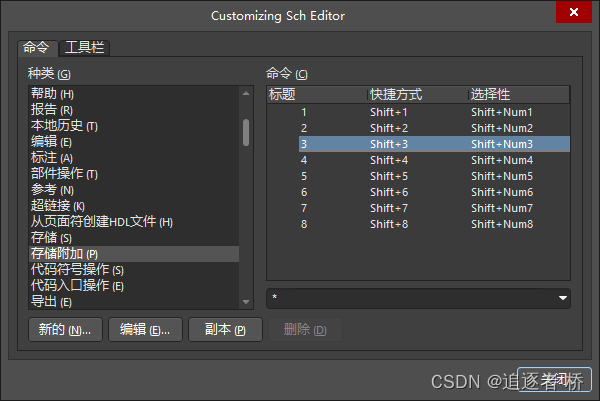The image size is (600, 401).
Task: Click the 编辑 (E) button below the list
Action: tap(145, 330)
